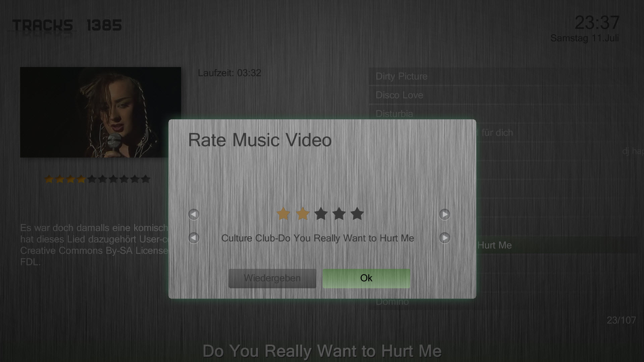
Task: Set rating to four stars in dialog
Action: pos(339,214)
